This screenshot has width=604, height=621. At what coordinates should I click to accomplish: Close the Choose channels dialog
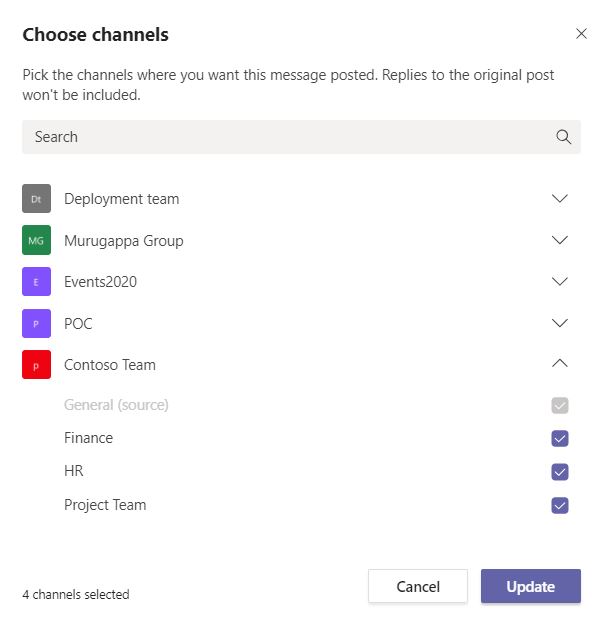(x=581, y=34)
